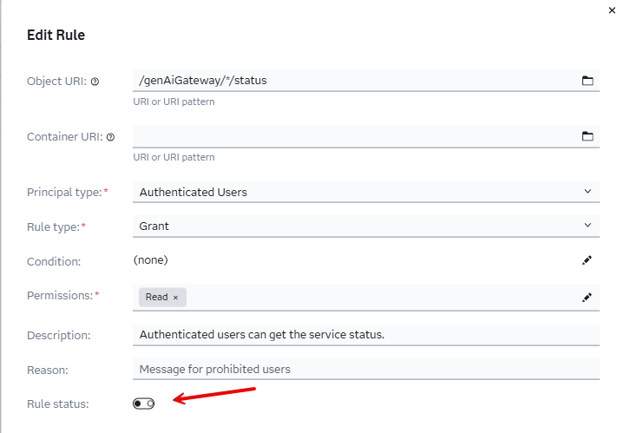Click into the Description field
This screenshot has height=433, width=624.
coord(366,335)
